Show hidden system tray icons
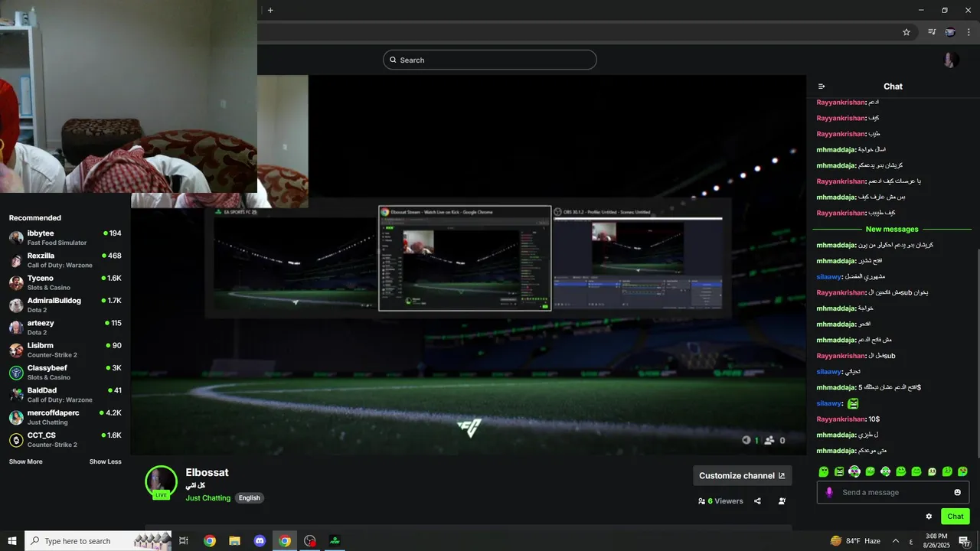This screenshot has height=551, width=980. pos(895,541)
